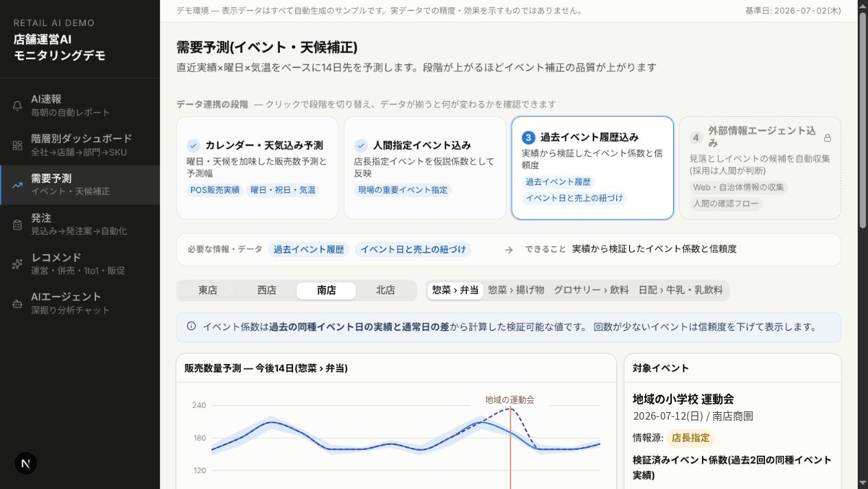Viewport: 868px width, 489px height.
Task: Click the number 4 step badge
Action: [x=696, y=137]
